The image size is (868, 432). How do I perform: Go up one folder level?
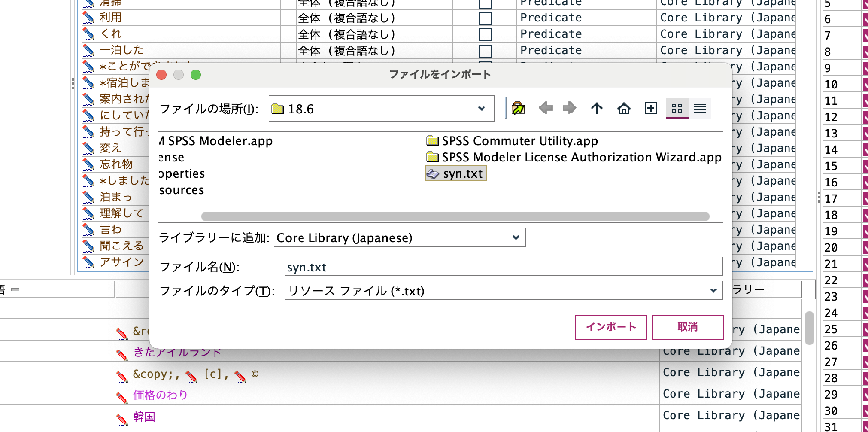point(597,108)
